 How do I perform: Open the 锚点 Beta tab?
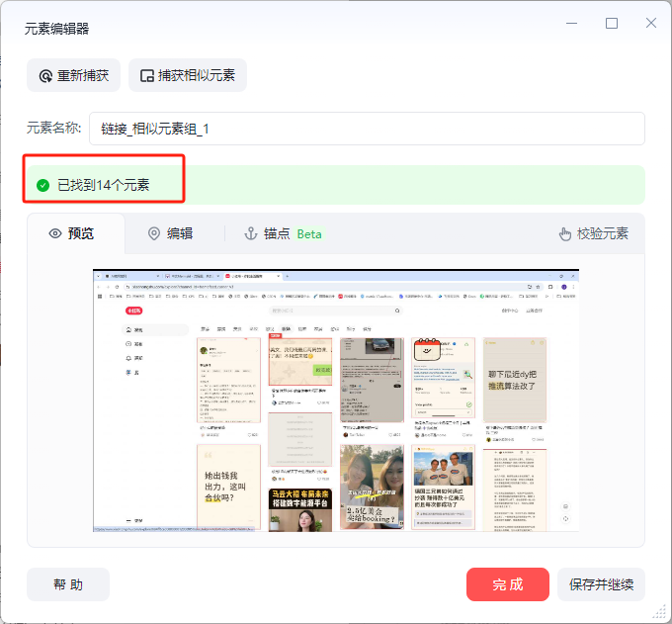point(283,233)
